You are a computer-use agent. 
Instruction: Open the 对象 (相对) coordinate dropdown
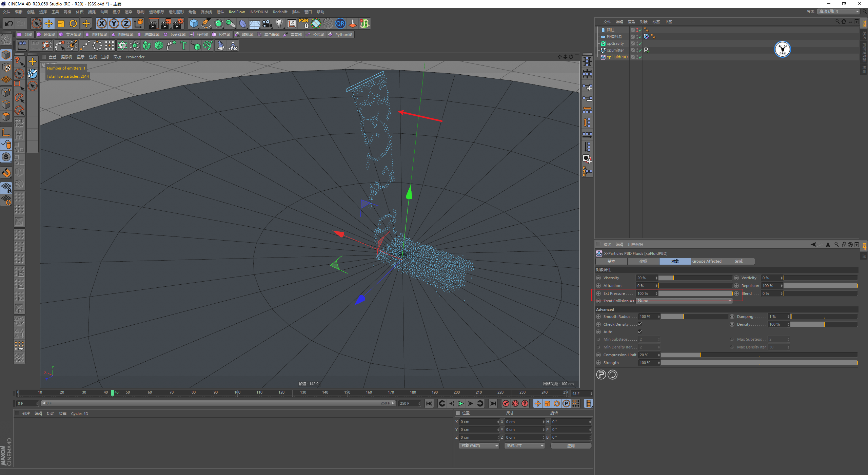click(479, 445)
